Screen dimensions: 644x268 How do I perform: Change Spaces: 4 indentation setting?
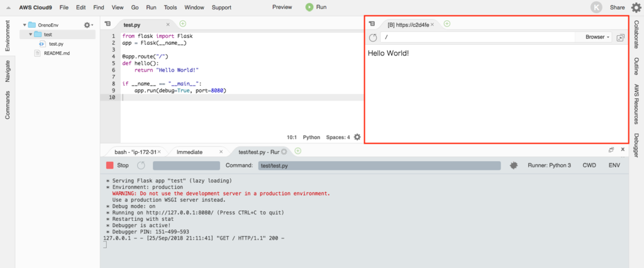[x=338, y=137]
